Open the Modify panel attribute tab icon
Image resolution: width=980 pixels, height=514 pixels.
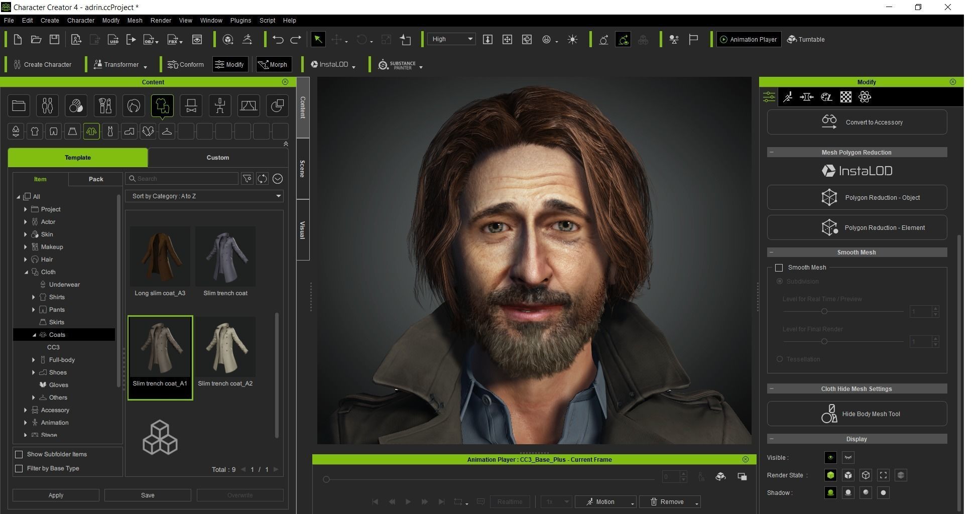tap(769, 97)
